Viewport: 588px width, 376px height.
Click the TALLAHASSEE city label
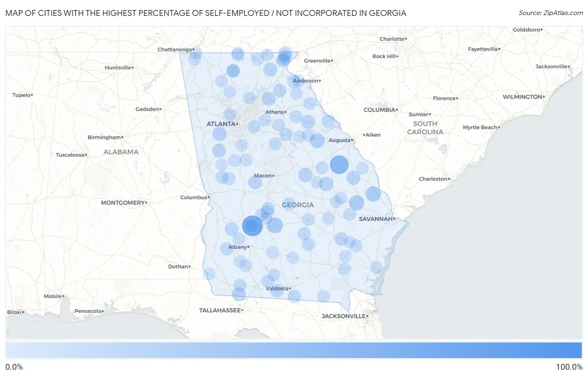220,310
